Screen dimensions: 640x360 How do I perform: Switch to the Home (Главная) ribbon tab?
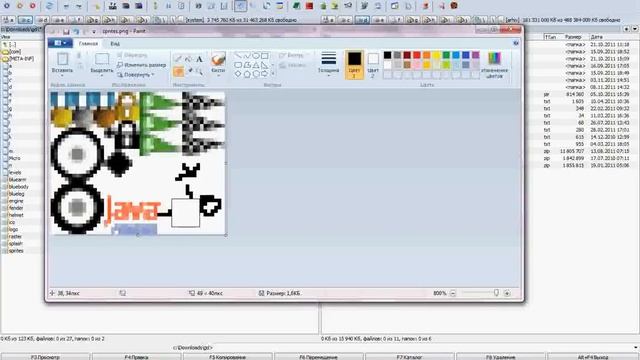click(88, 43)
